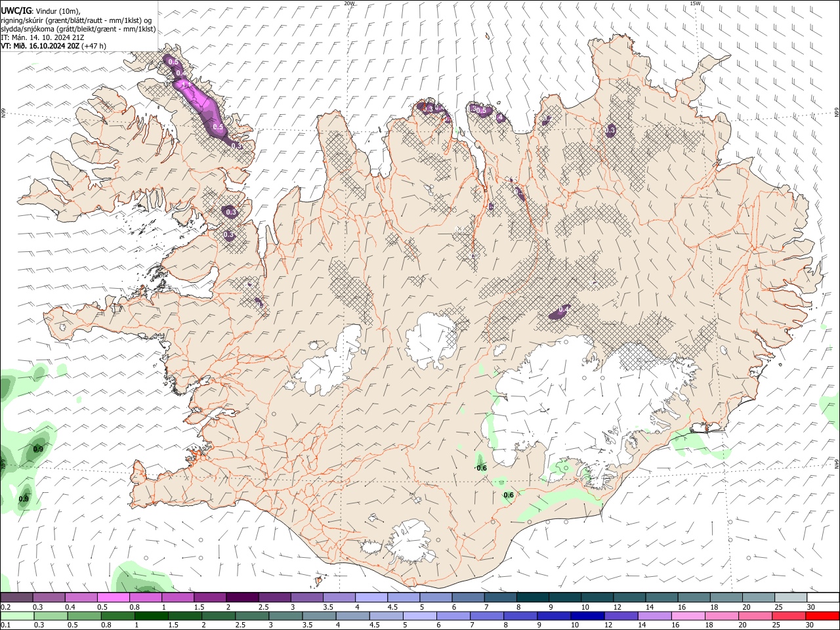
Task: Click the 'slydda/snjókoma' legend description line
Action: (x=78, y=29)
